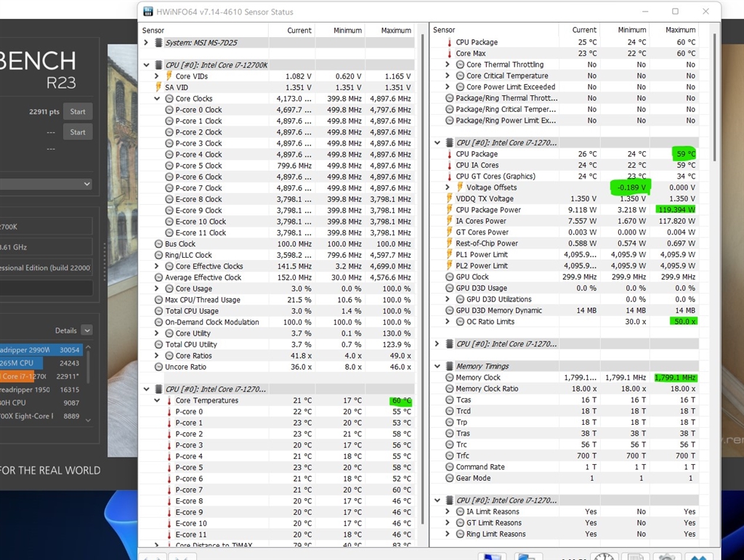Click circle icon beside Gear Mode
744x560 pixels.
[x=450, y=478]
